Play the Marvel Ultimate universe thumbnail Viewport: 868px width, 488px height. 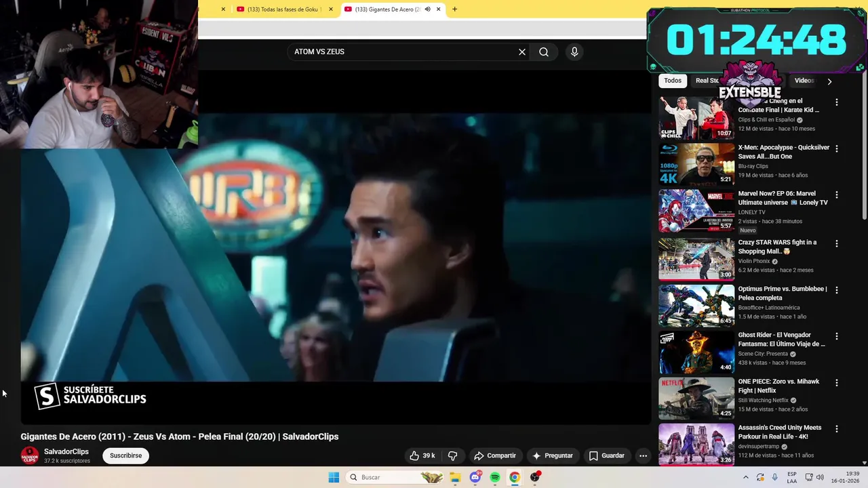[696, 211]
